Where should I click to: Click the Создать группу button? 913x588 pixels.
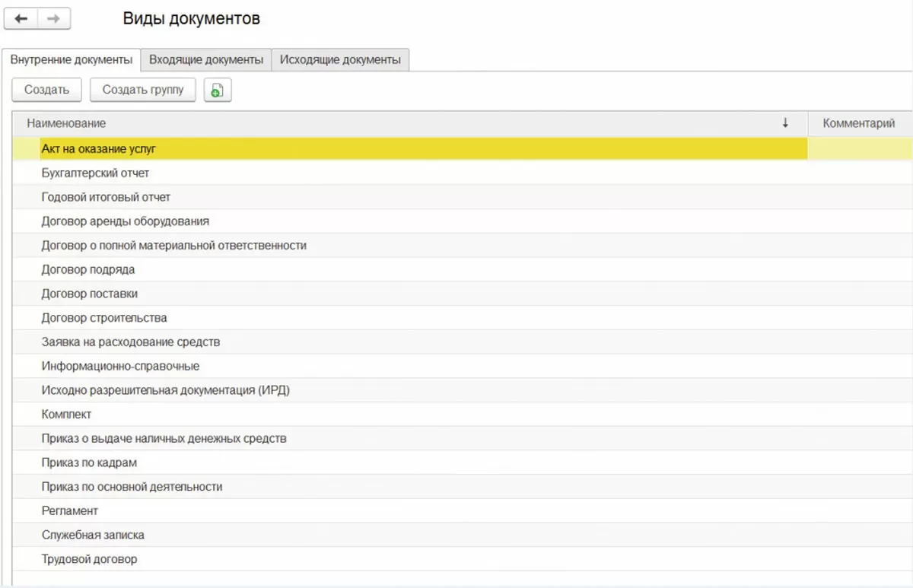[x=142, y=90]
